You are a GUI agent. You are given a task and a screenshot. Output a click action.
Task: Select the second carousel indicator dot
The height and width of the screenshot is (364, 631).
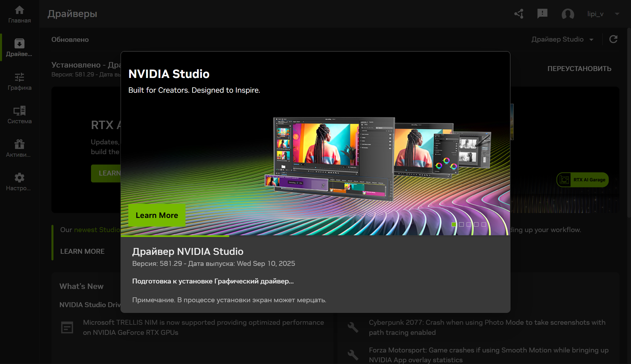click(x=461, y=224)
